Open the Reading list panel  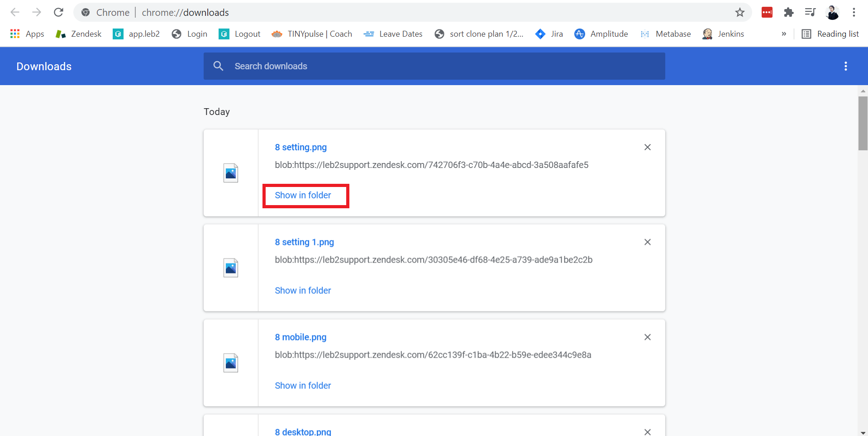(830, 34)
